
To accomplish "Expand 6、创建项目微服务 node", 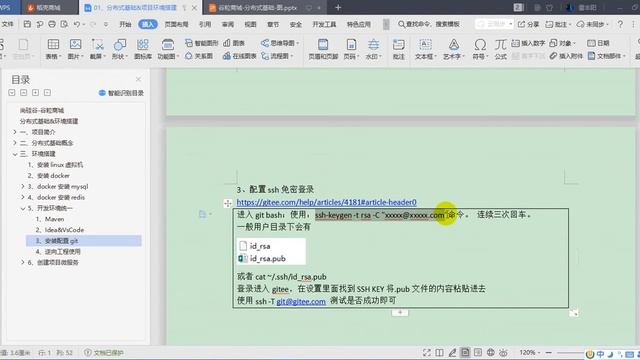I will [23, 262].
